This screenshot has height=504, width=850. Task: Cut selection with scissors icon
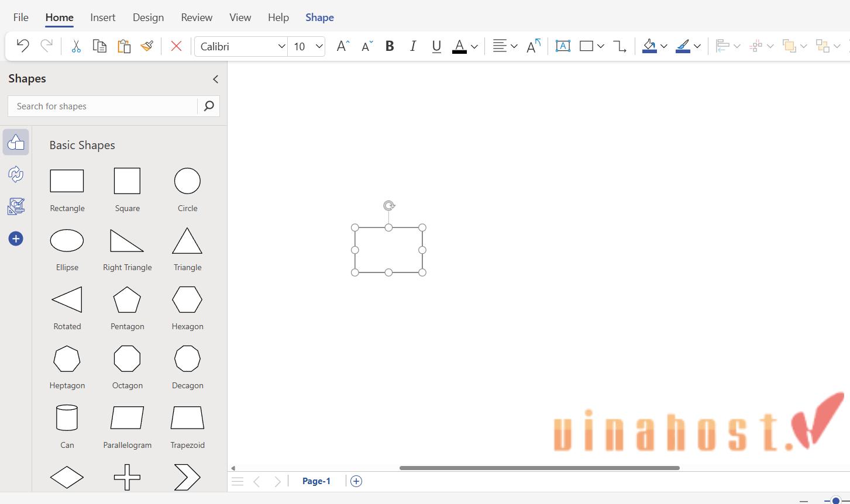75,46
